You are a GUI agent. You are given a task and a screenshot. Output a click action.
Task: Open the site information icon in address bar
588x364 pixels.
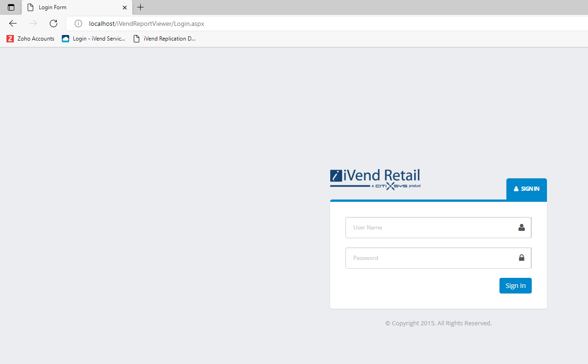coord(78,23)
